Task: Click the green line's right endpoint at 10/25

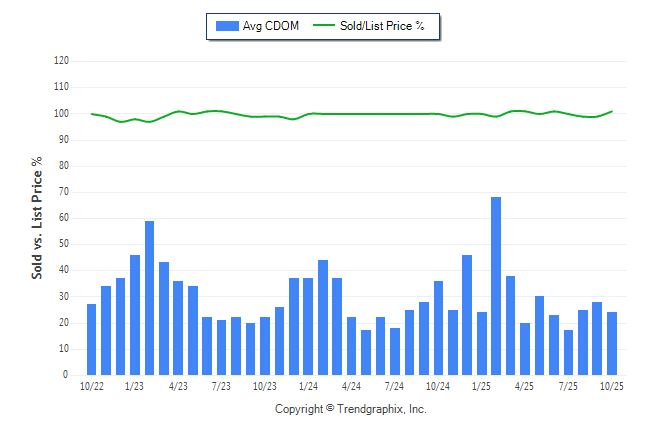Action: tap(612, 111)
